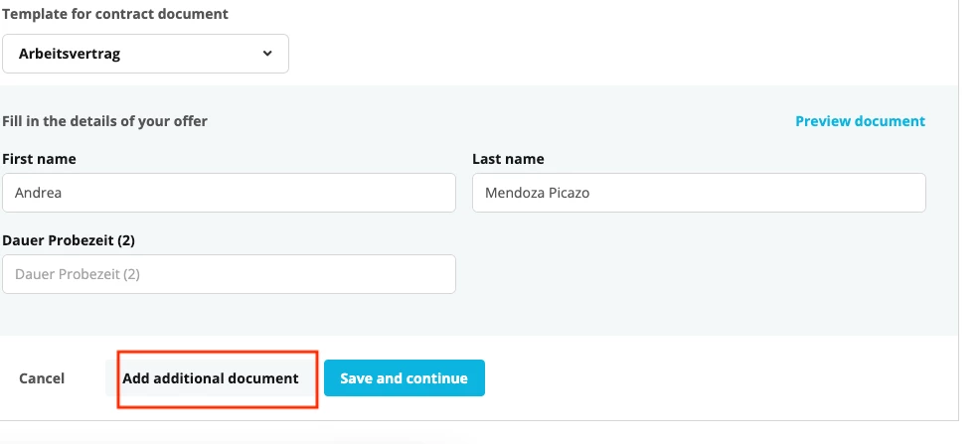Screen dimensions: 980x444
Task: Click the Fill in the details of your offer heading
Action: [105, 121]
